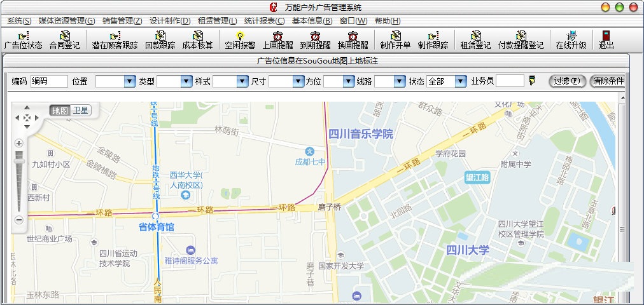Click the 九如村小区 map label
Image resolution: width=644 pixels, height=305 pixels.
pyautogui.click(x=52, y=165)
